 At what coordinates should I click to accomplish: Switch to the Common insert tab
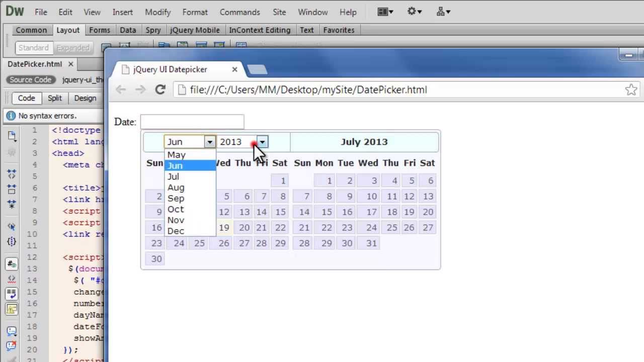[31, 30]
